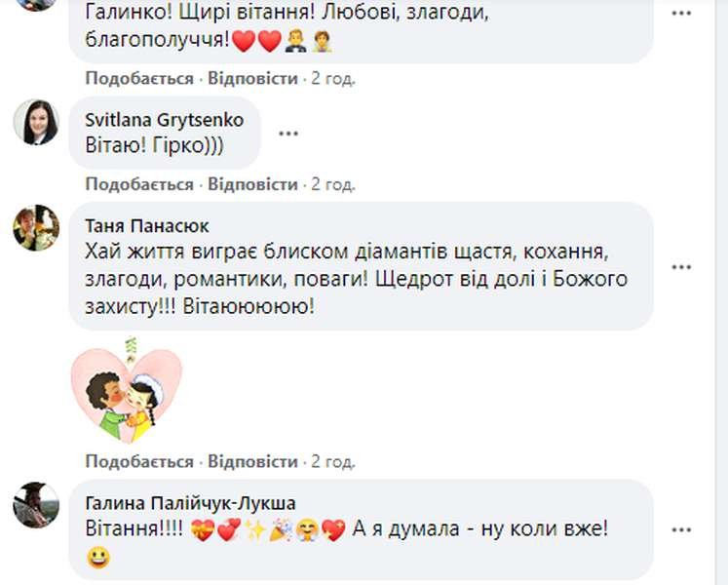
Task: Open options menu on Таня Панасюк's comment
Action: pyautogui.click(x=680, y=266)
